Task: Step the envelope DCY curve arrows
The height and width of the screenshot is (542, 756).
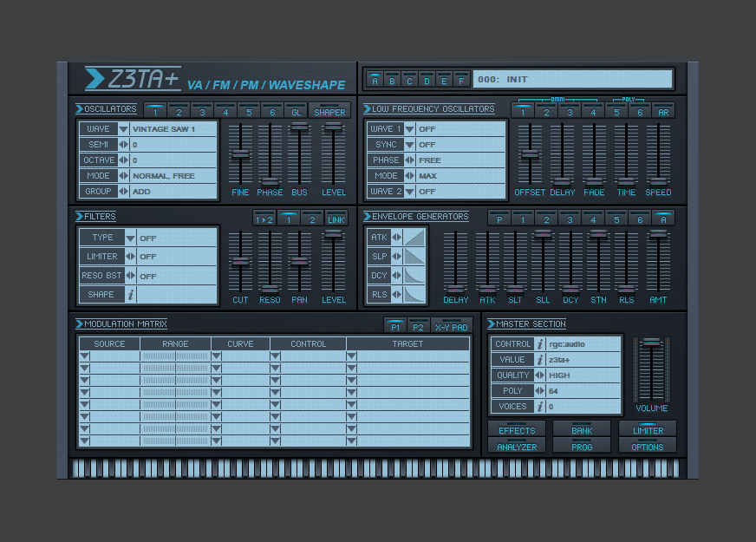Action: pos(397,276)
